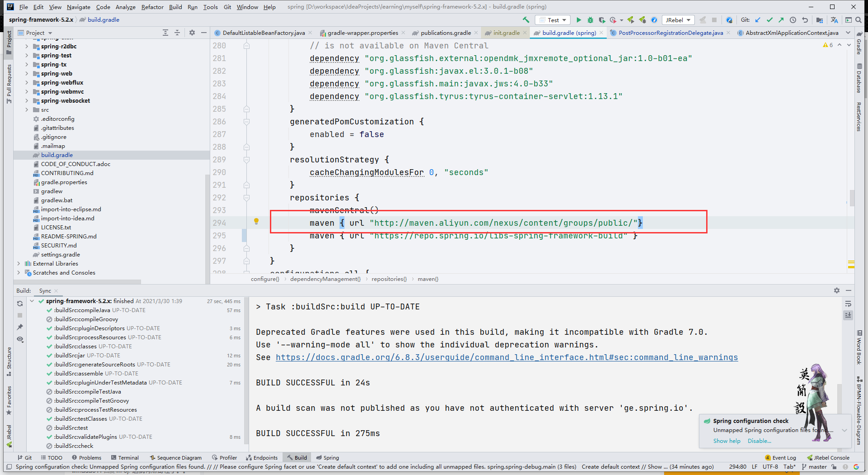Push commits using the Git push arrow icon

(782, 20)
